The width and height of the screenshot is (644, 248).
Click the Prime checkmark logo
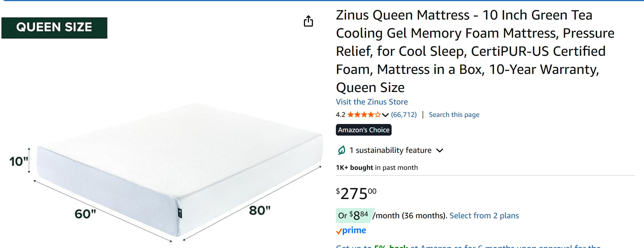351,230
